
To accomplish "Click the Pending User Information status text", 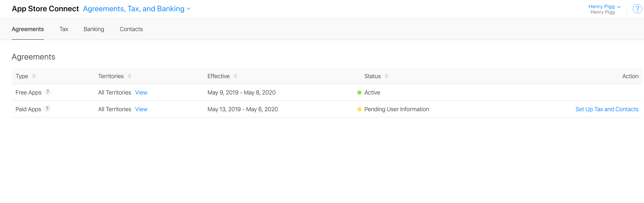I will point(397,109).
